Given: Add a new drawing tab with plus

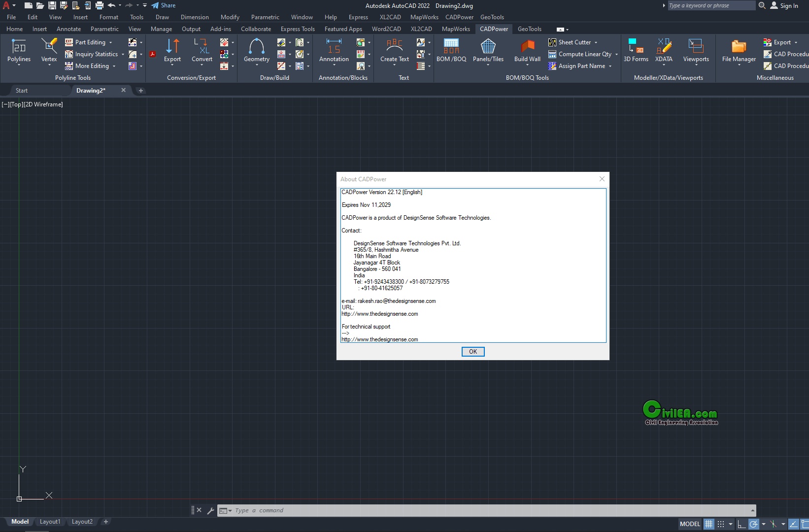Looking at the screenshot, I should tap(140, 91).
